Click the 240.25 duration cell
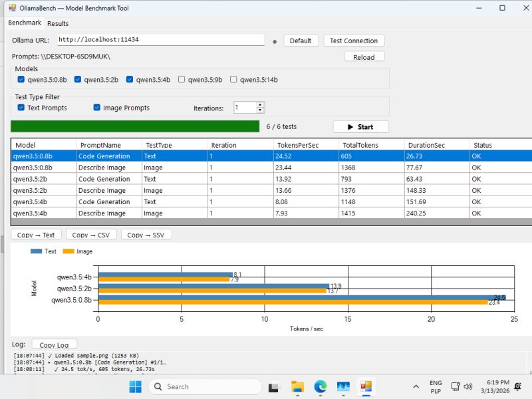Image resolution: width=532 pixels, height=399 pixels. pos(437,213)
